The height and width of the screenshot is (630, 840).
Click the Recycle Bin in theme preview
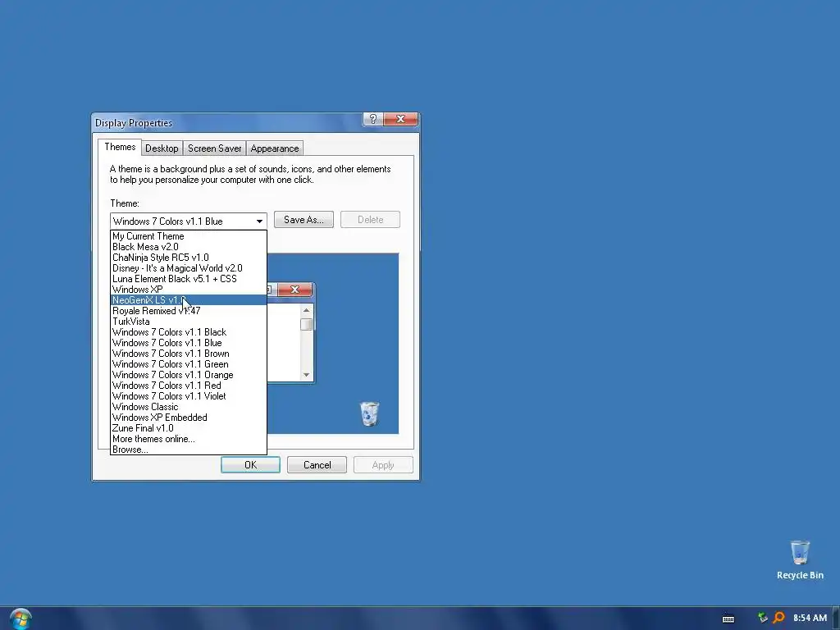tap(369, 413)
